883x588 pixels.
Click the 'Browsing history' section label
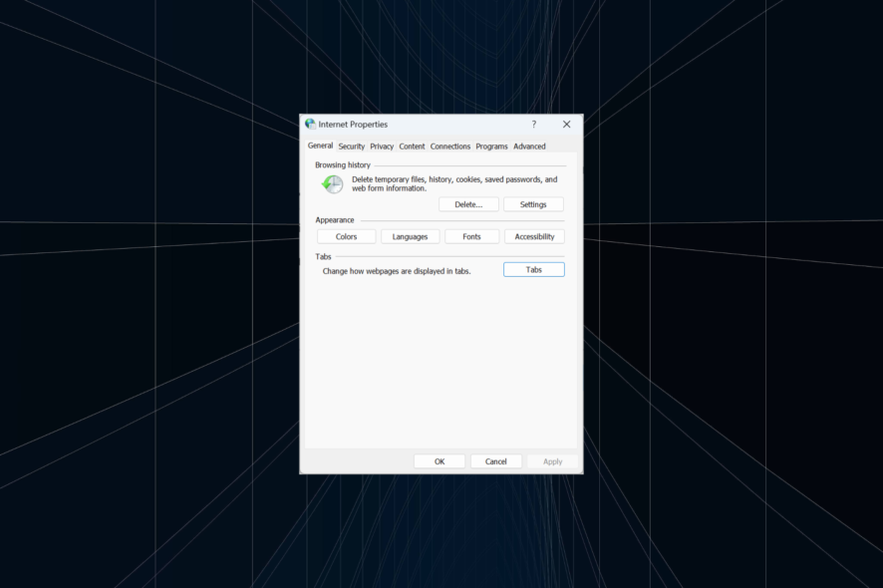(x=343, y=165)
